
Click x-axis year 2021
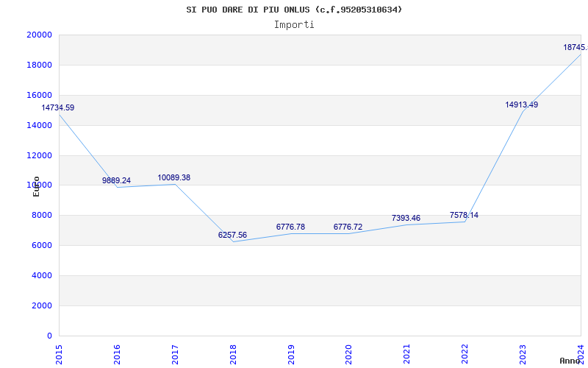click(x=407, y=355)
